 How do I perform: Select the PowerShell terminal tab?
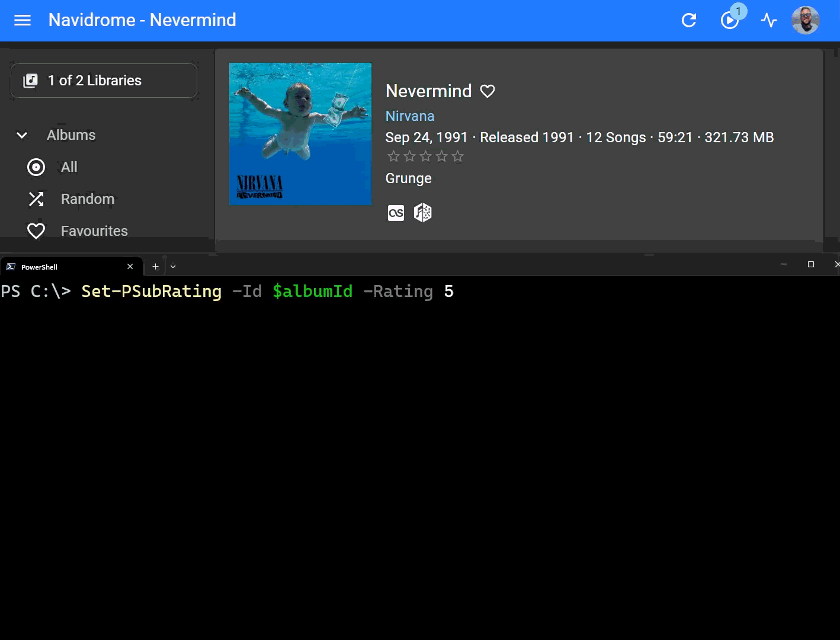tap(71, 267)
